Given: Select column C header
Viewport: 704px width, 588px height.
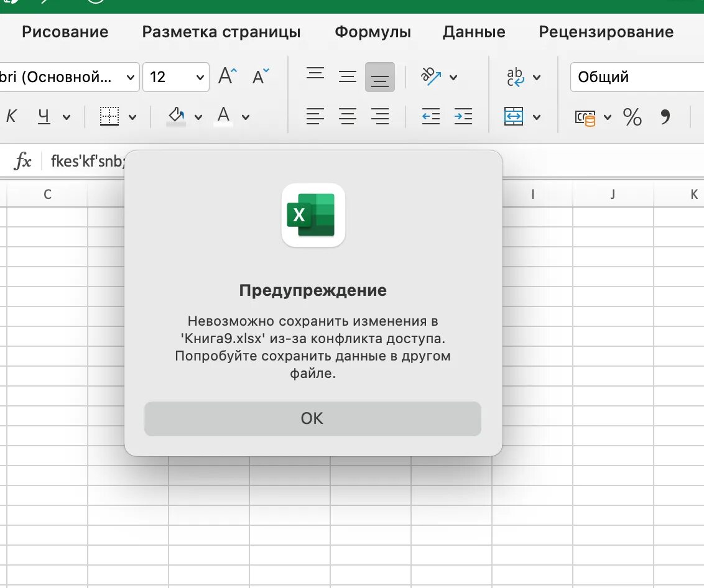Looking at the screenshot, I should tap(47, 194).
